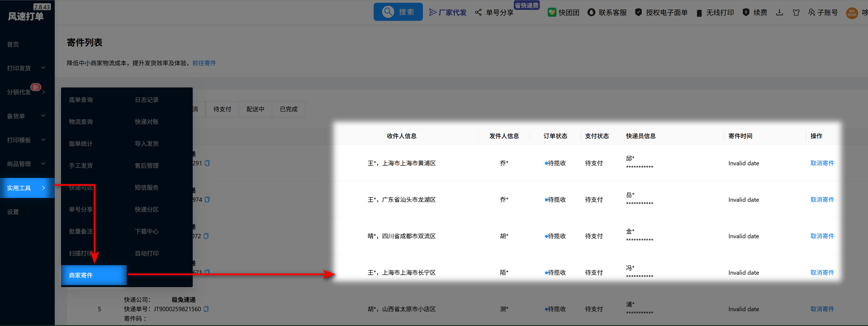Click 取消寄件 for 黄浦区 order
Image resolution: width=868 pixels, height=326 pixels.
(822, 163)
